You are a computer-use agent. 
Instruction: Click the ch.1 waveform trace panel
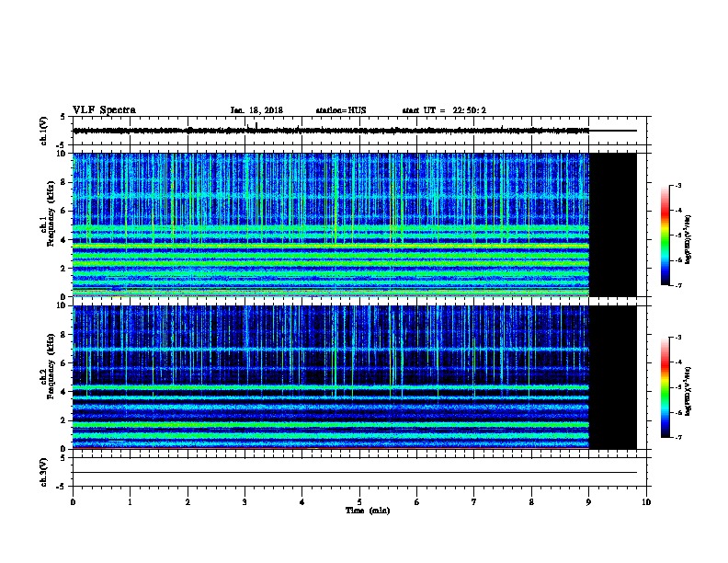[x=361, y=131]
